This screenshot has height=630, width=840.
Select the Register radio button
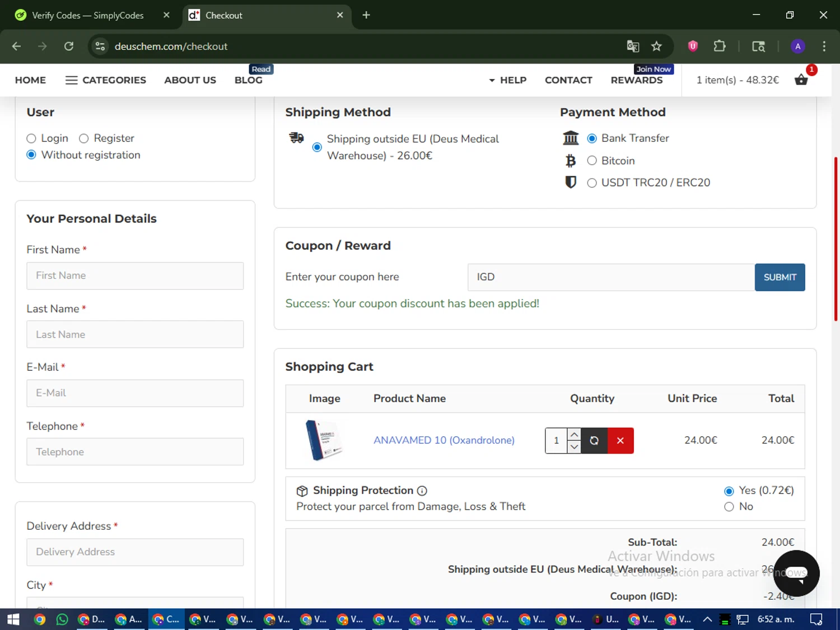click(x=84, y=139)
